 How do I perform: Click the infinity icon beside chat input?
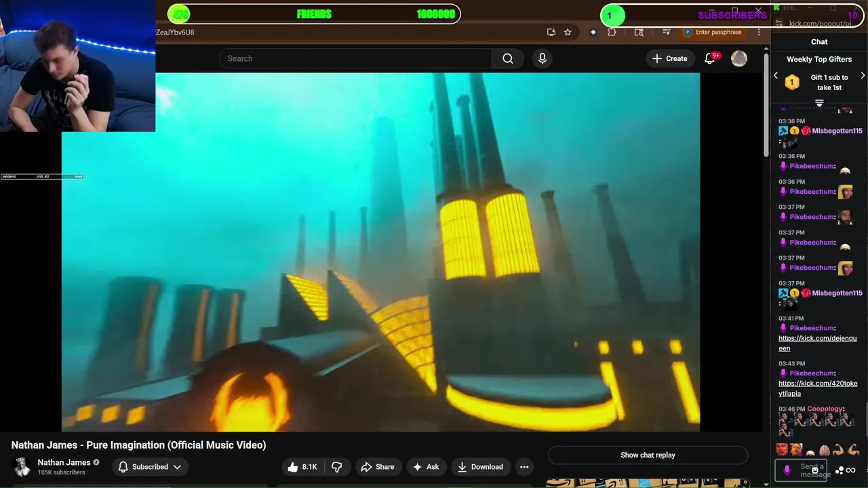[851, 470]
